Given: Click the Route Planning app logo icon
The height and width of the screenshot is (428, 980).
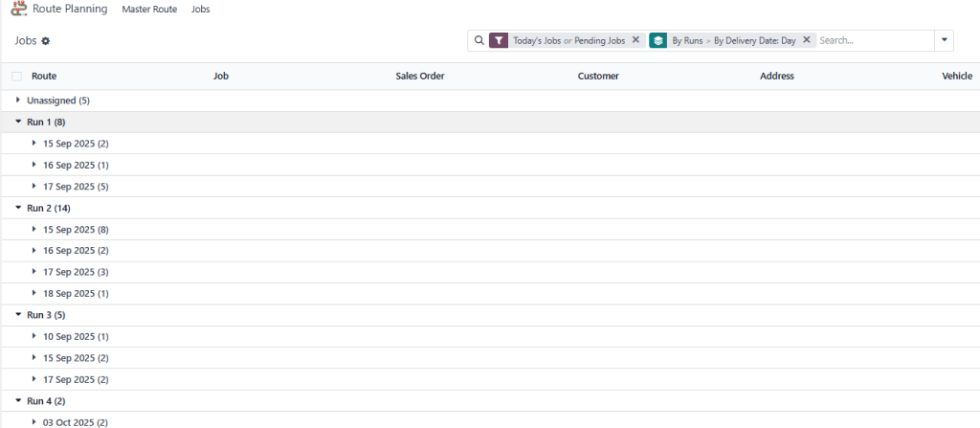Looking at the screenshot, I should coord(18,9).
